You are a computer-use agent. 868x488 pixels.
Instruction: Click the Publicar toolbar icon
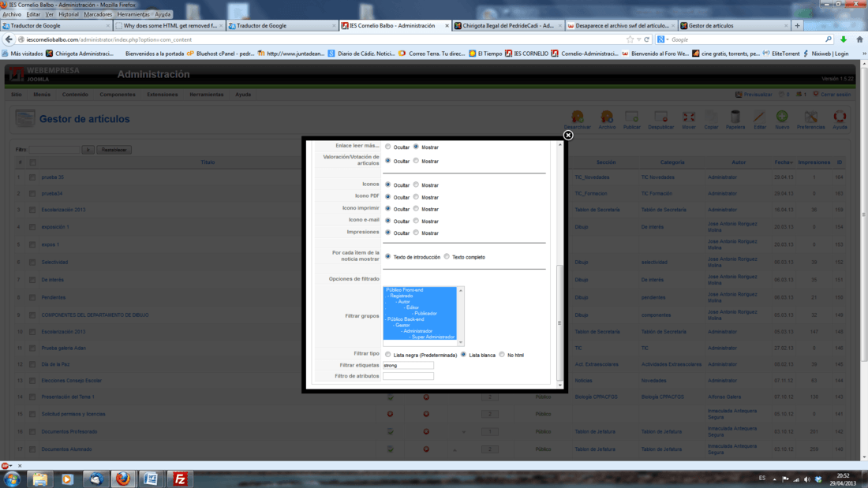631,120
